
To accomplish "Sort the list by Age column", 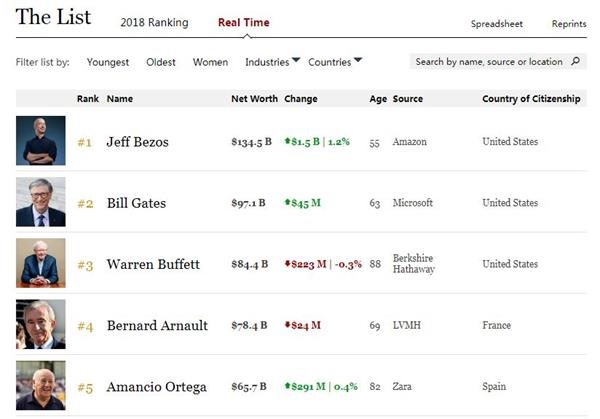I will [x=378, y=99].
